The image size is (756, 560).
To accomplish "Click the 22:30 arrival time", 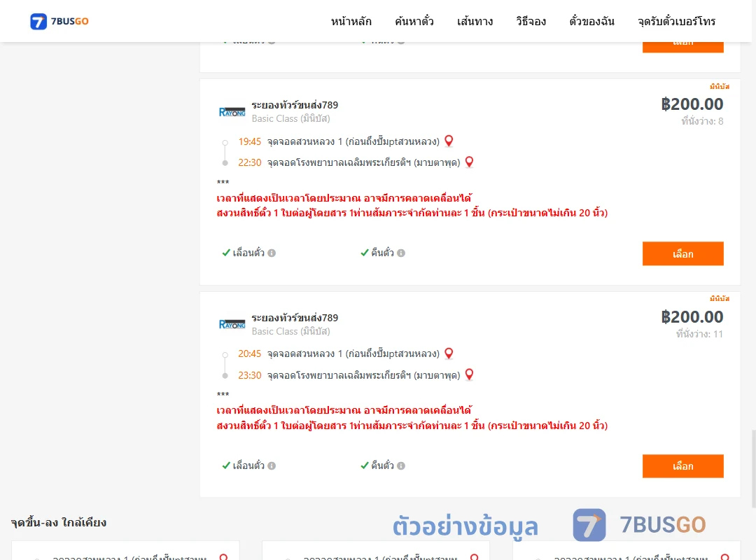I will click(249, 162).
